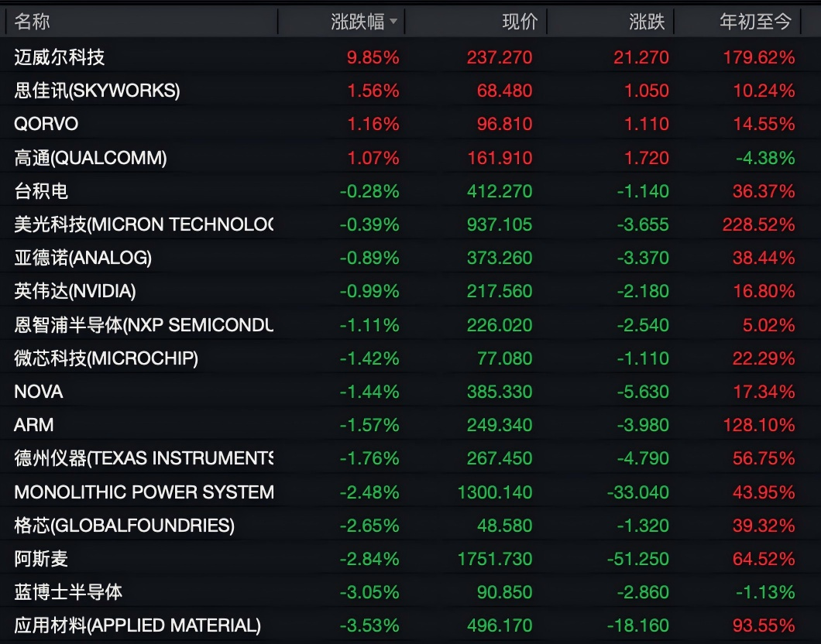
Task: Click the price 496.170
Action: 500,625
